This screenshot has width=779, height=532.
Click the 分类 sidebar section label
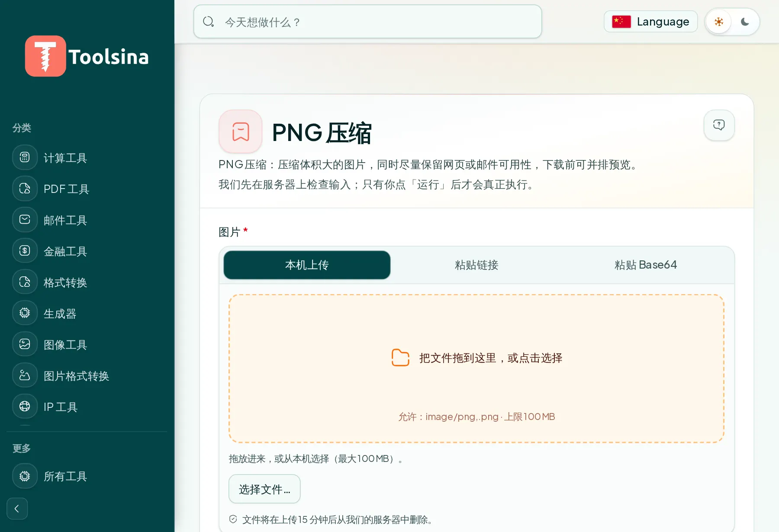point(22,128)
